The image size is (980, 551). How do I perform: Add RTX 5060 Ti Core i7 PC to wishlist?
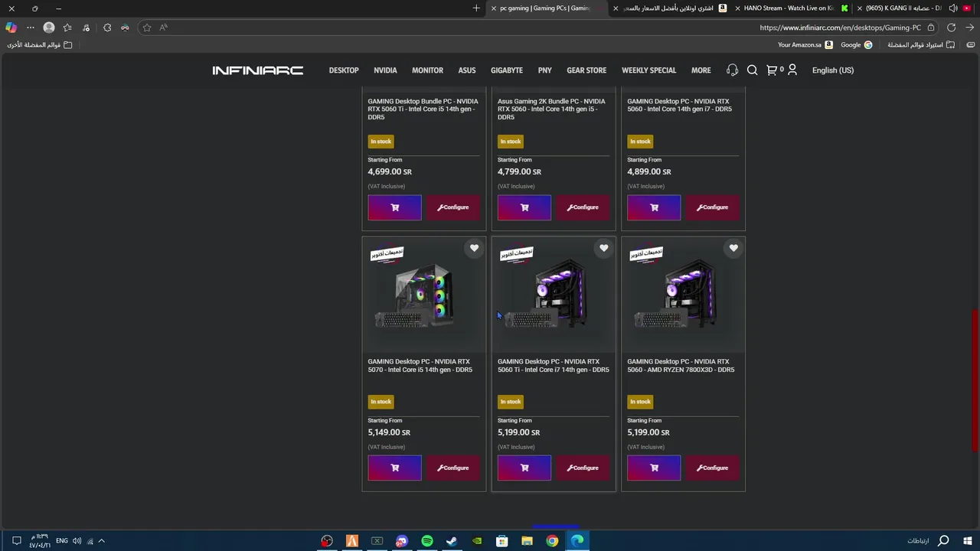click(604, 248)
